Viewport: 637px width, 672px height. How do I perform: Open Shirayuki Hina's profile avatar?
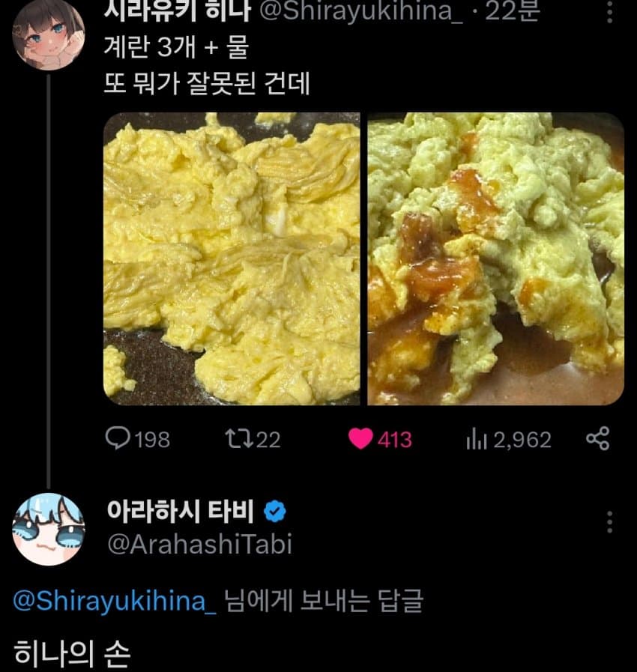coord(49,34)
